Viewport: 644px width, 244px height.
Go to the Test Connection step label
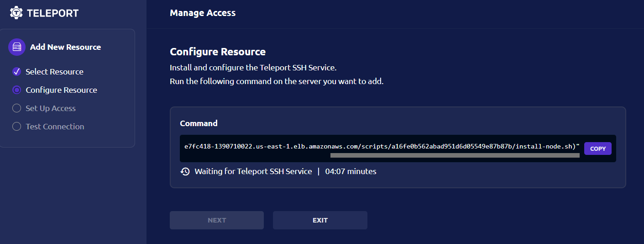click(x=55, y=127)
